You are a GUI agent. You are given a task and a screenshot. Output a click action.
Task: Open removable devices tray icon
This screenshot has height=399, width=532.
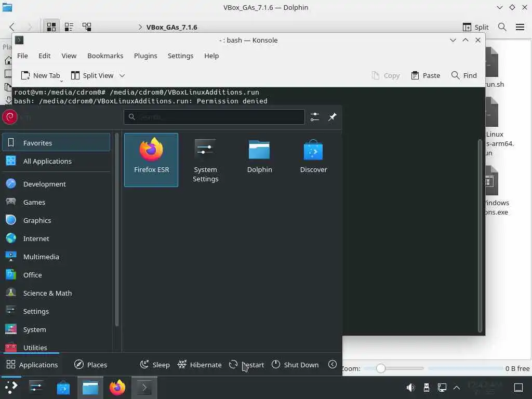[x=427, y=387]
